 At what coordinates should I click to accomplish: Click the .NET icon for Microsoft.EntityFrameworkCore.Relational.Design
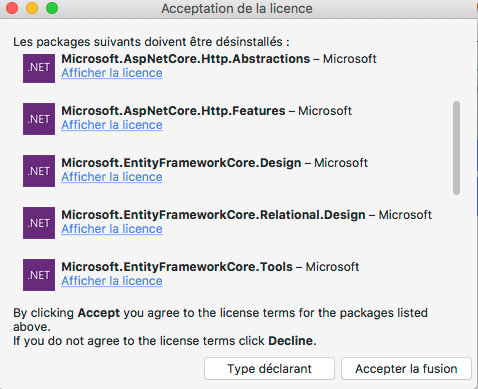pyautogui.click(x=39, y=223)
